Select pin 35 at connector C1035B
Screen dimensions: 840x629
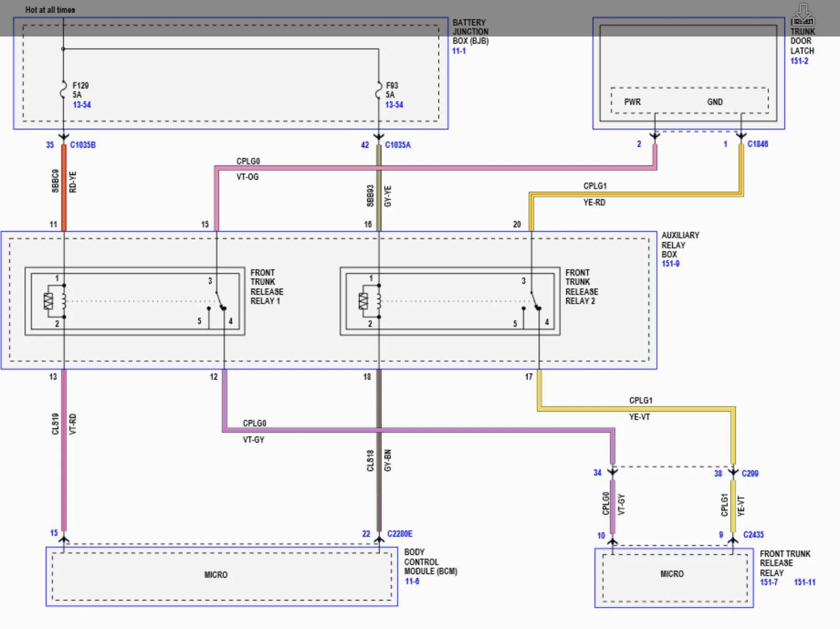pos(50,145)
